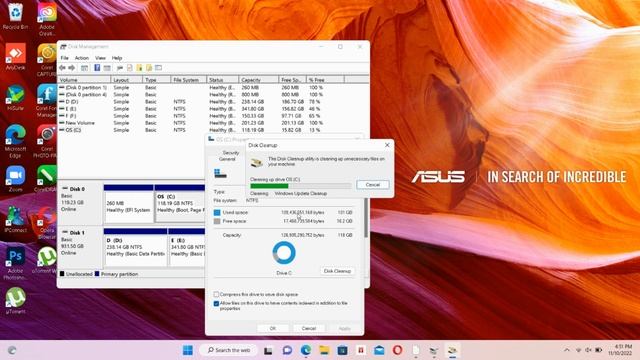The image size is (640, 360).
Task: Close the Disk Cleanup dialog
Action: click(387, 145)
